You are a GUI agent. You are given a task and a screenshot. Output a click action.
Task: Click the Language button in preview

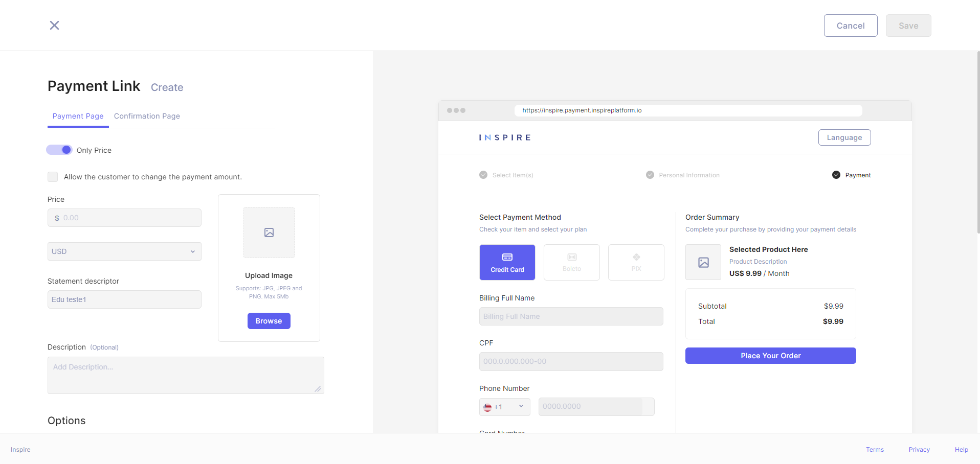(844, 137)
